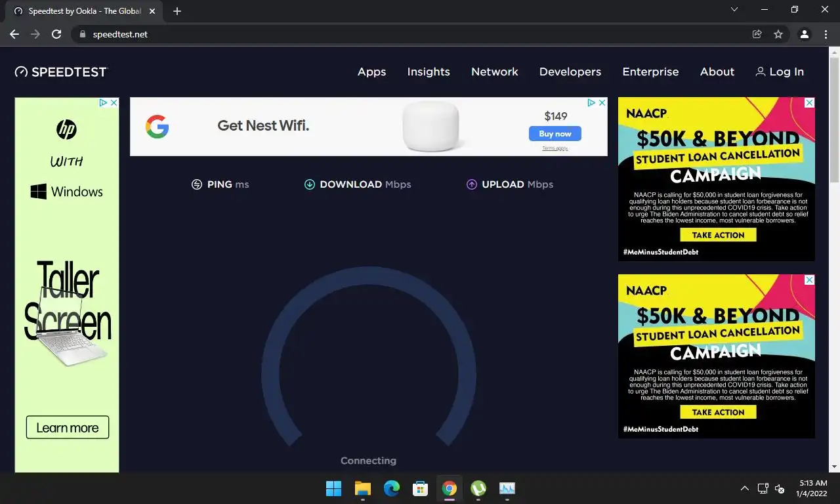
Task: Click the share page icon
Action: (757, 34)
